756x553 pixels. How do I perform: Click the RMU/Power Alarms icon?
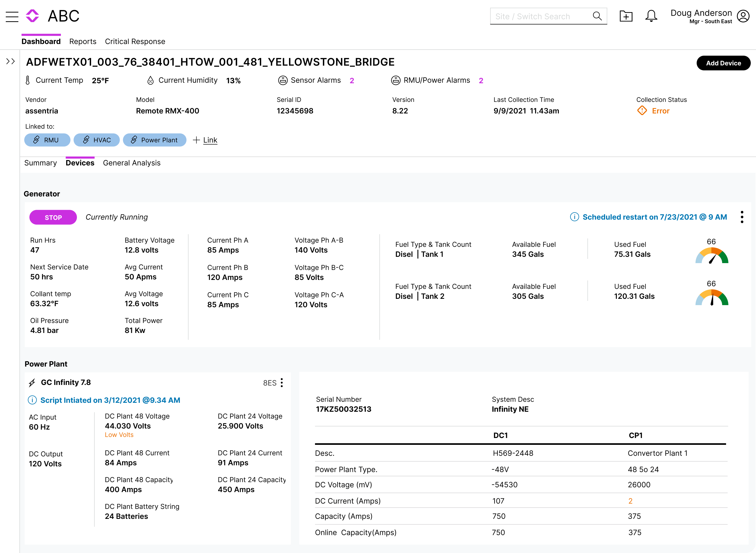point(396,80)
